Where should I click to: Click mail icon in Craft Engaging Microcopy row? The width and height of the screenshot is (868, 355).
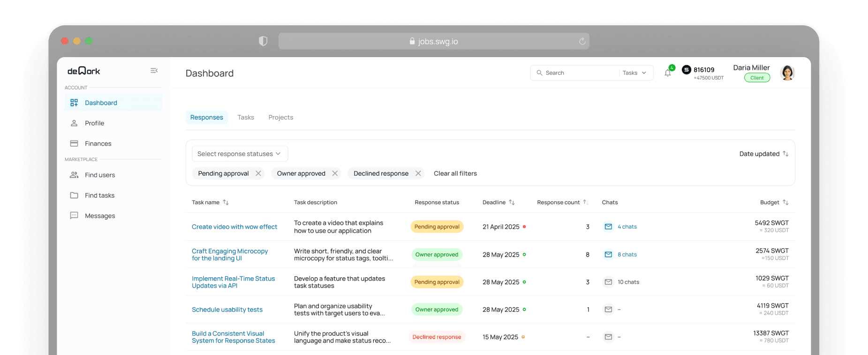click(608, 254)
